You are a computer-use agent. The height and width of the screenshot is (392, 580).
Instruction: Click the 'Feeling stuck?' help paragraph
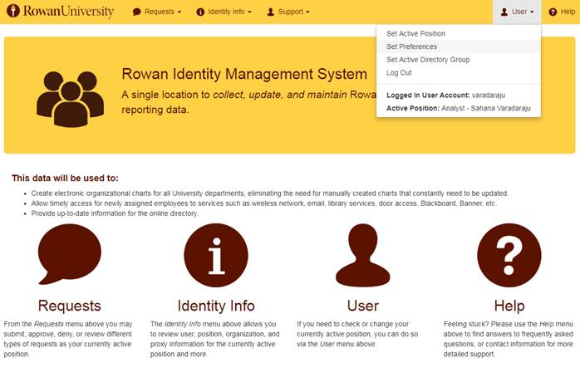(x=509, y=339)
